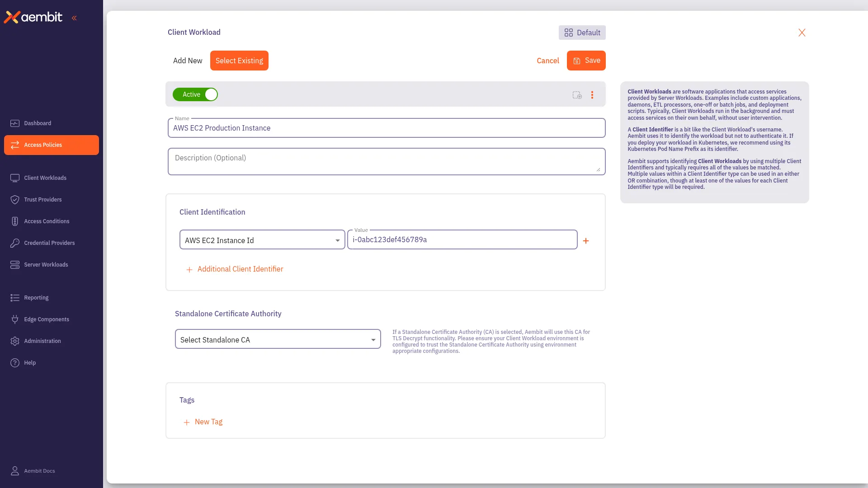Screen dimensions: 868x488
Task: Open Help section
Action: click(x=52, y=363)
